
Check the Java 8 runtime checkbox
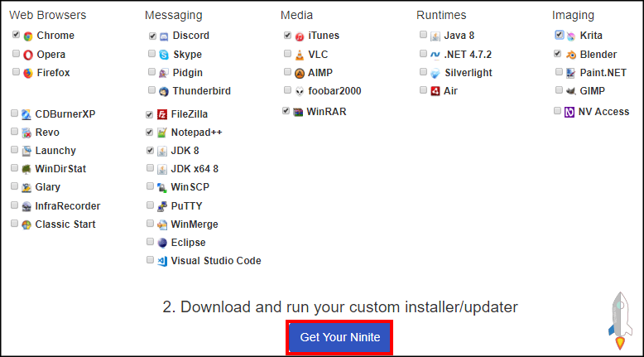tap(423, 36)
